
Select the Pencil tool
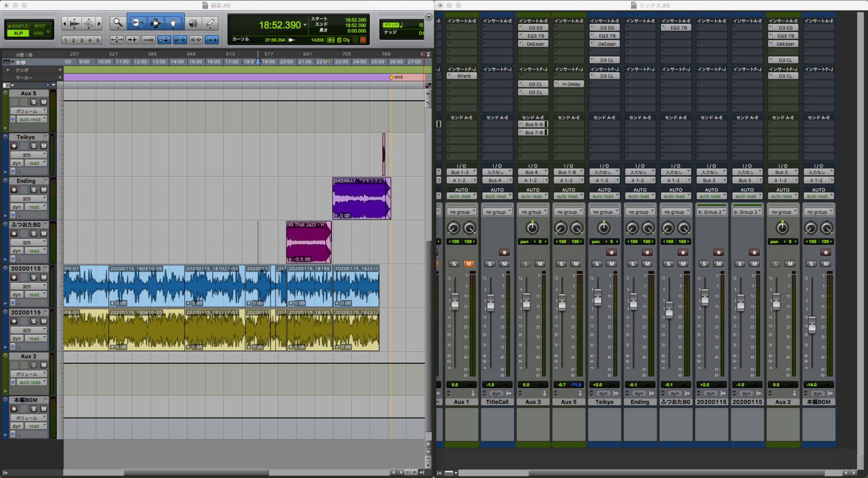pyautogui.click(x=210, y=23)
